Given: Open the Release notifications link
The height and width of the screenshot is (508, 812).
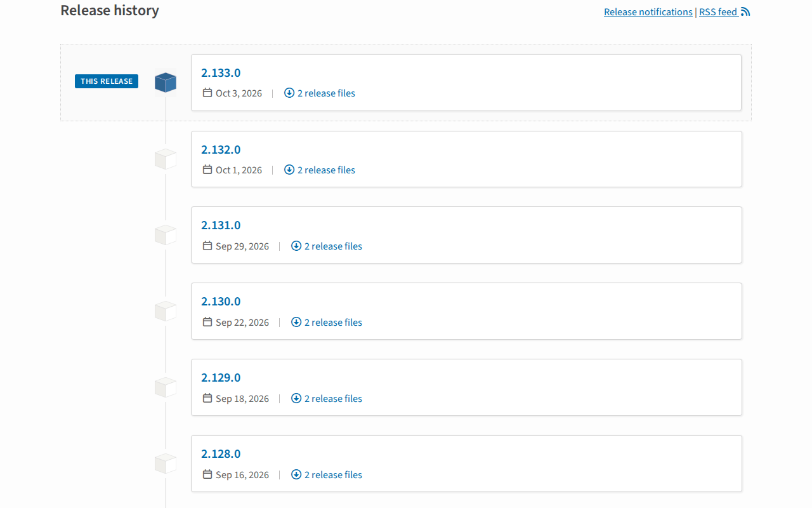Looking at the screenshot, I should pyautogui.click(x=648, y=12).
